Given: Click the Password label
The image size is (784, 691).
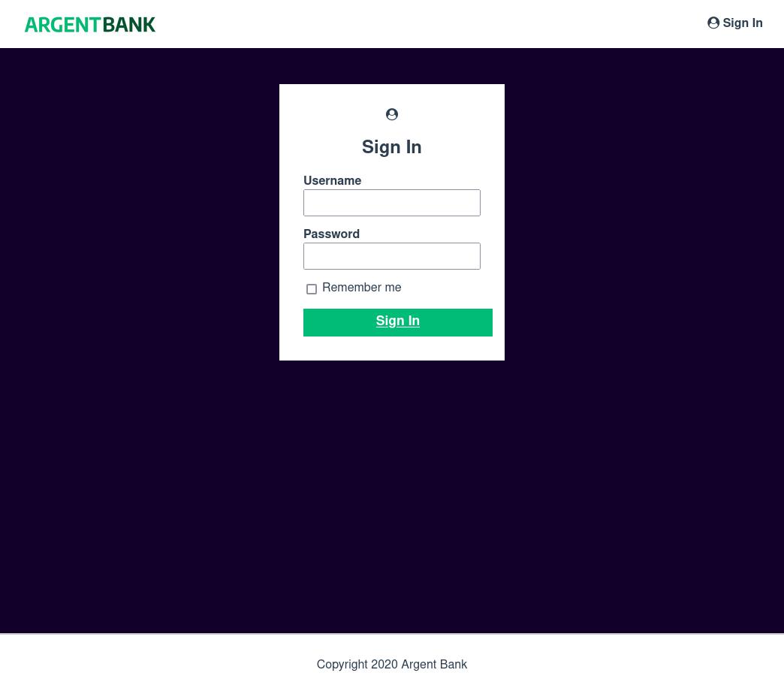Looking at the screenshot, I should pos(331,234).
